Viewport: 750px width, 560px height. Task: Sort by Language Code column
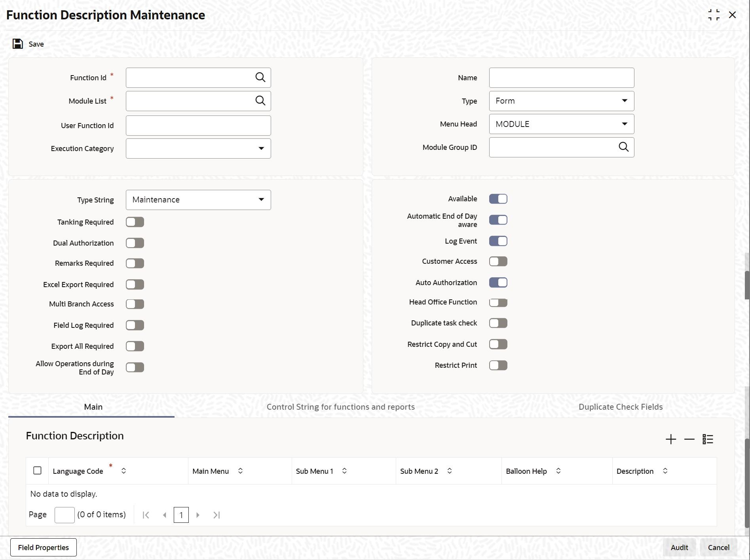[124, 471]
